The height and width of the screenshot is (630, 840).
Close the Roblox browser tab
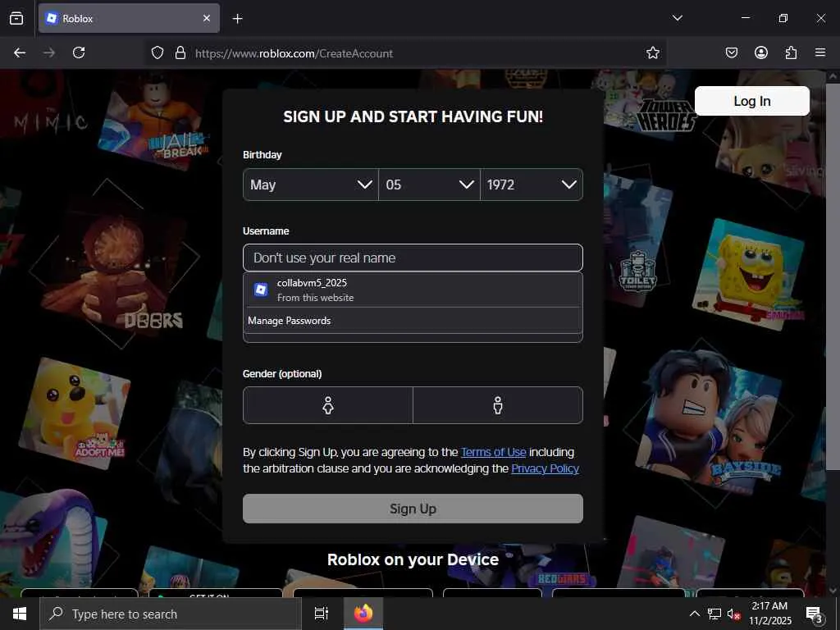coord(207,18)
